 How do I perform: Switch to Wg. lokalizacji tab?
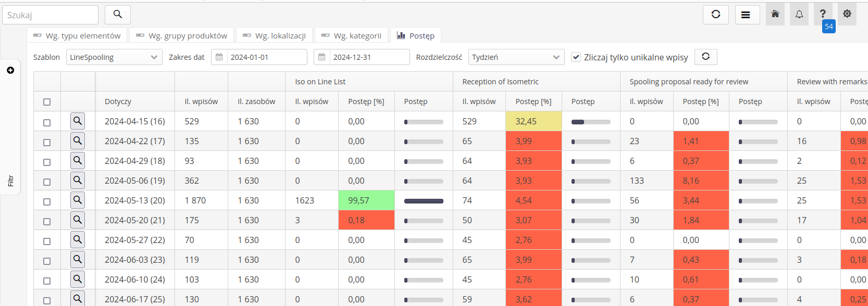click(274, 36)
